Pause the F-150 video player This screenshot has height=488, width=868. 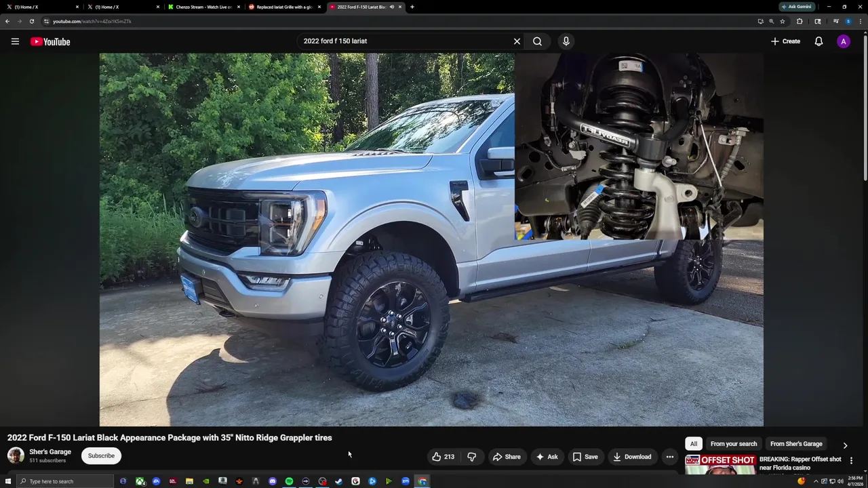[x=431, y=240]
